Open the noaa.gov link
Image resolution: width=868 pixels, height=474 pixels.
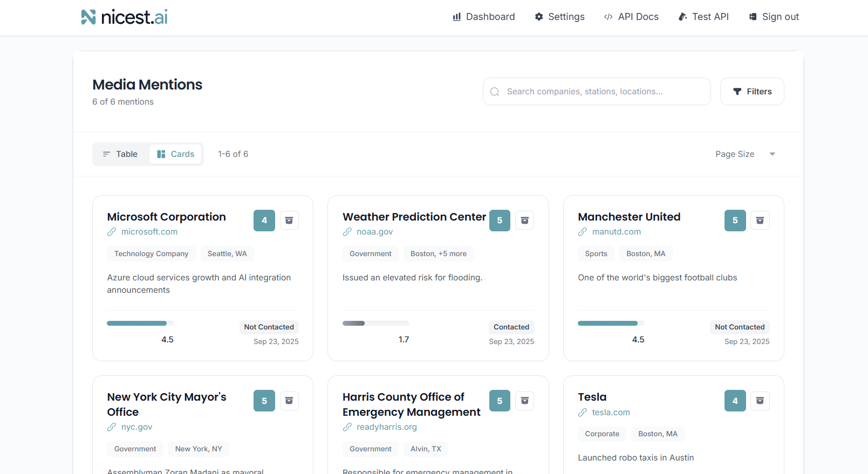click(375, 232)
